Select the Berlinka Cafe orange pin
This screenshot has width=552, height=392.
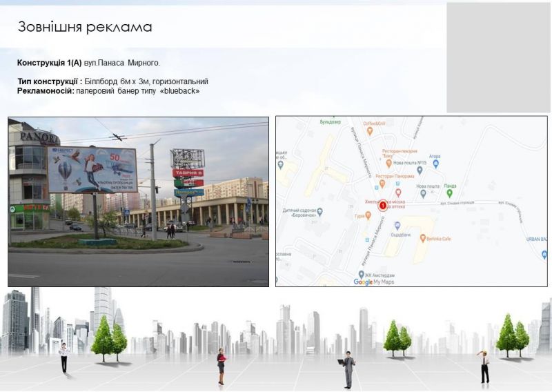pos(423,238)
